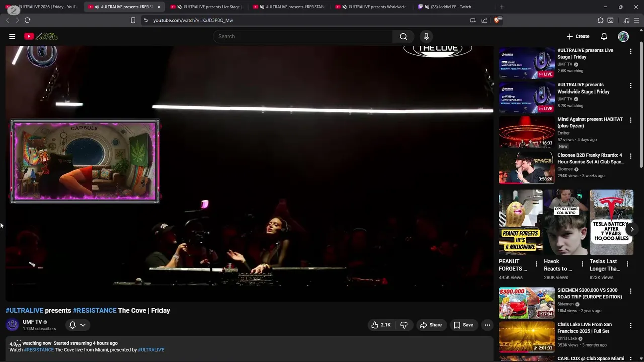644x362 pixels.
Task: Open picture-in-picture icon in address bar
Action: point(473,20)
